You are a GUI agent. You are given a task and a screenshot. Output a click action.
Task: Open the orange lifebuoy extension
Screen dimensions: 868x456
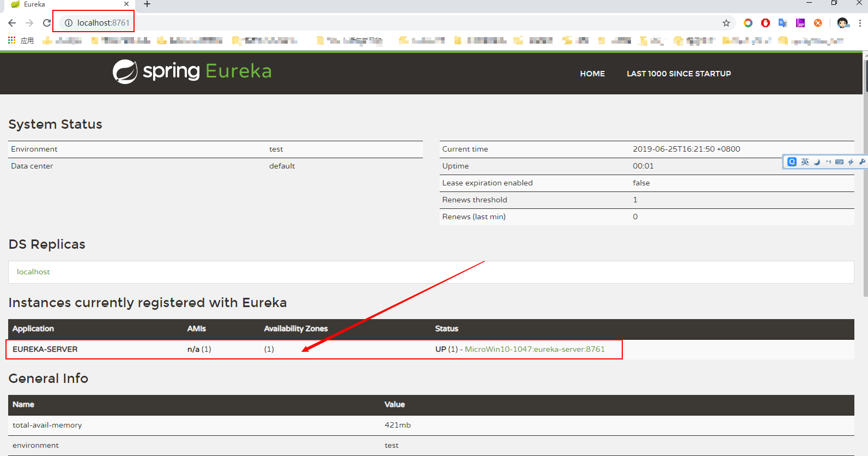click(x=818, y=23)
